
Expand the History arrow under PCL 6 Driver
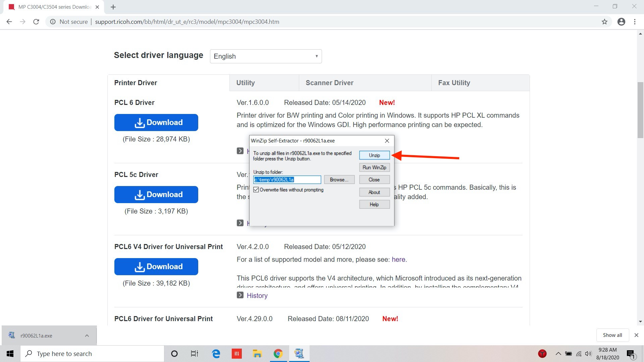tap(240, 151)
